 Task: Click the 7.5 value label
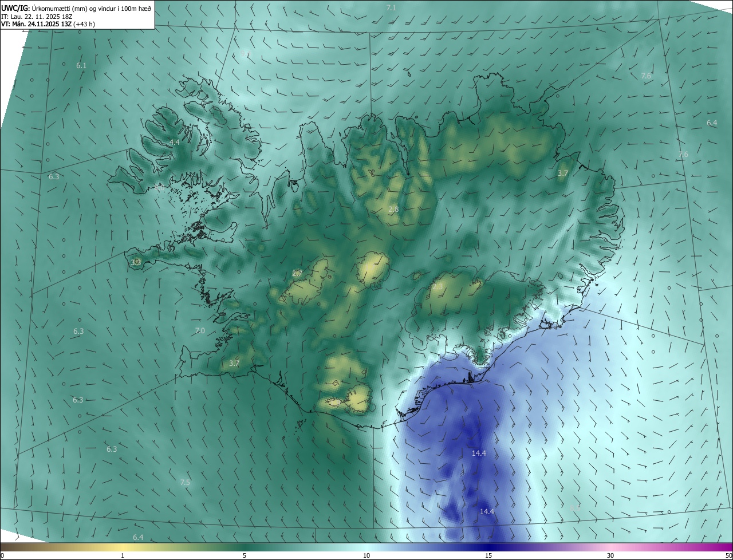tap(185, 483)
